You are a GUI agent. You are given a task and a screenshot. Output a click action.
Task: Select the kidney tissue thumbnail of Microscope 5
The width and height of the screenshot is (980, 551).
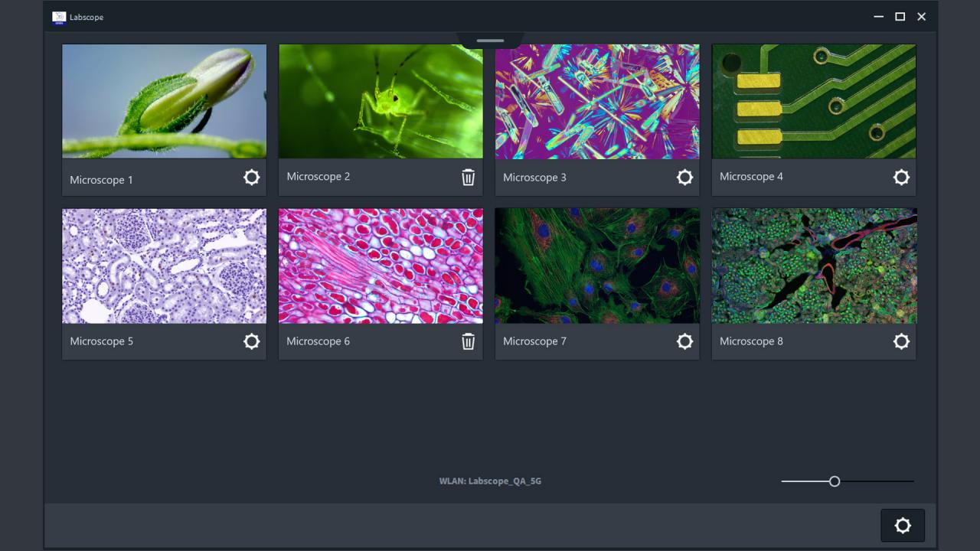click(x=164, y=266)
